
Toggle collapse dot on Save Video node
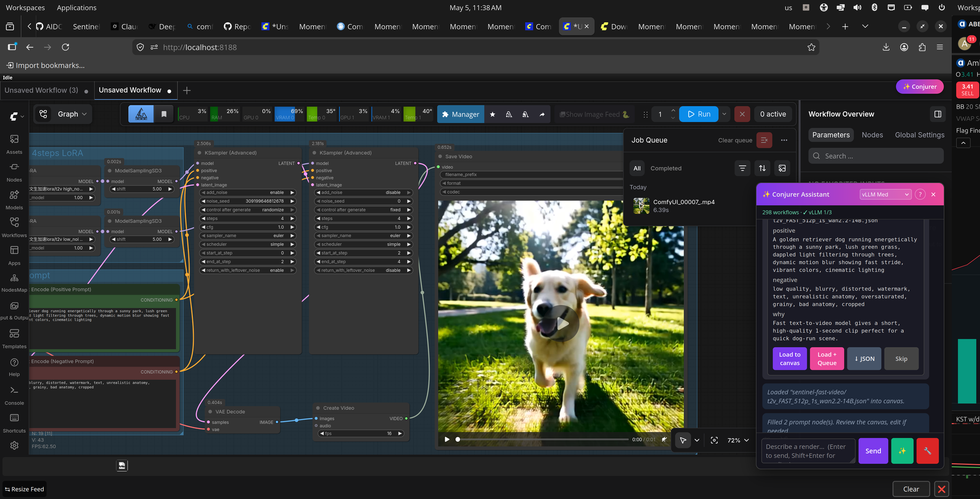(x=440, y=157)
